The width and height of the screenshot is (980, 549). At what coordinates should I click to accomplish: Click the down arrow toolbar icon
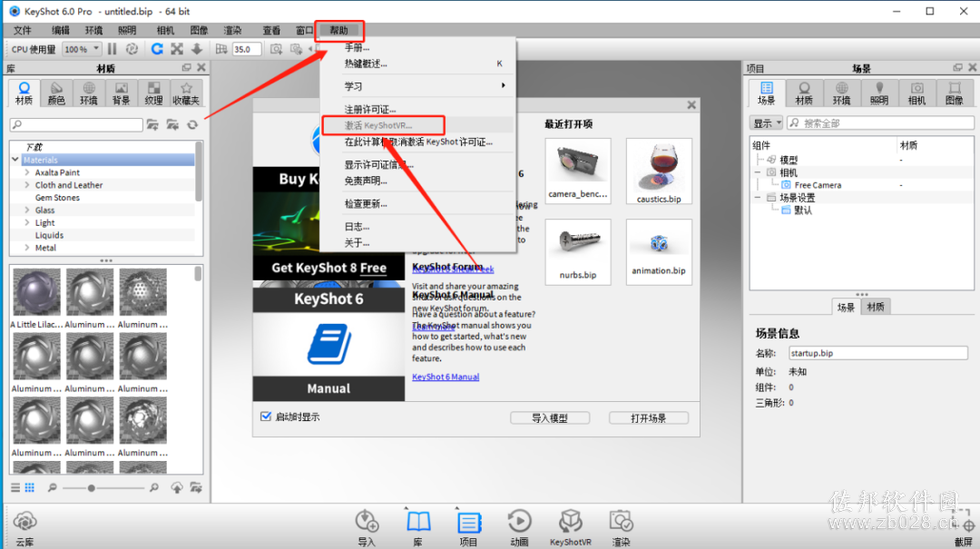(197, 49)
